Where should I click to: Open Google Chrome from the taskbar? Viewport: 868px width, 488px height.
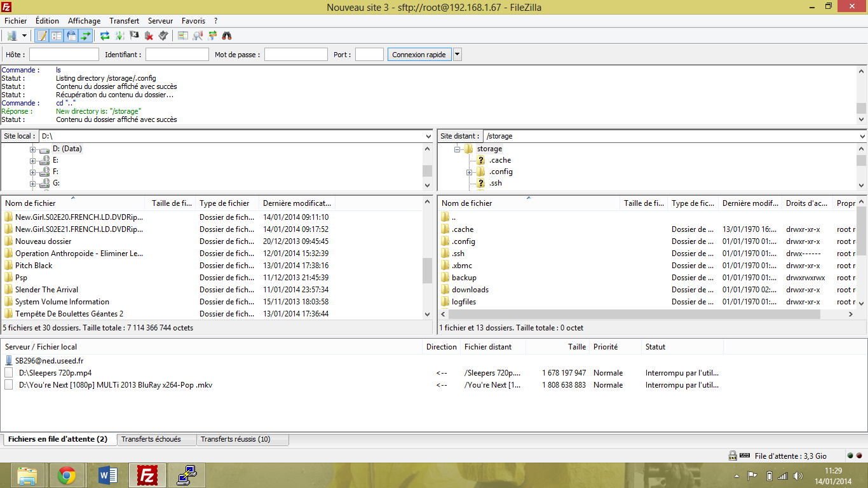[x=67, y=475]
